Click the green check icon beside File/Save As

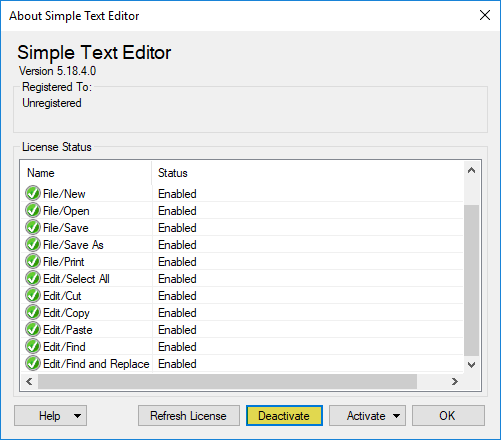(x=33, y=244)
